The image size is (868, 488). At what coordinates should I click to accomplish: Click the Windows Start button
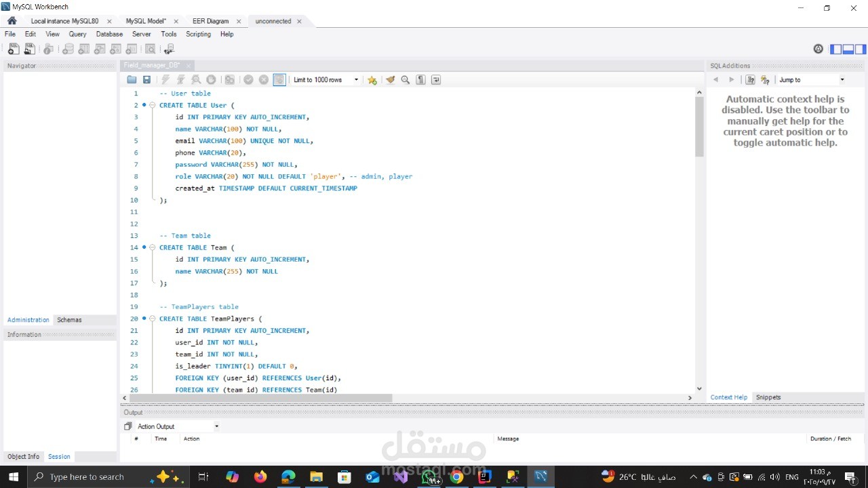(x=14, y=477)
